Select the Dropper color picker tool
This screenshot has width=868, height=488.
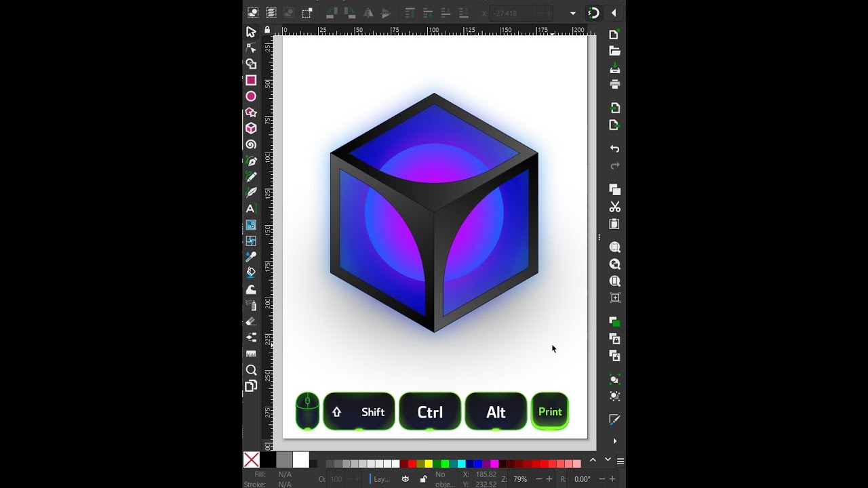pyautogui.click(x=251, y=257)
